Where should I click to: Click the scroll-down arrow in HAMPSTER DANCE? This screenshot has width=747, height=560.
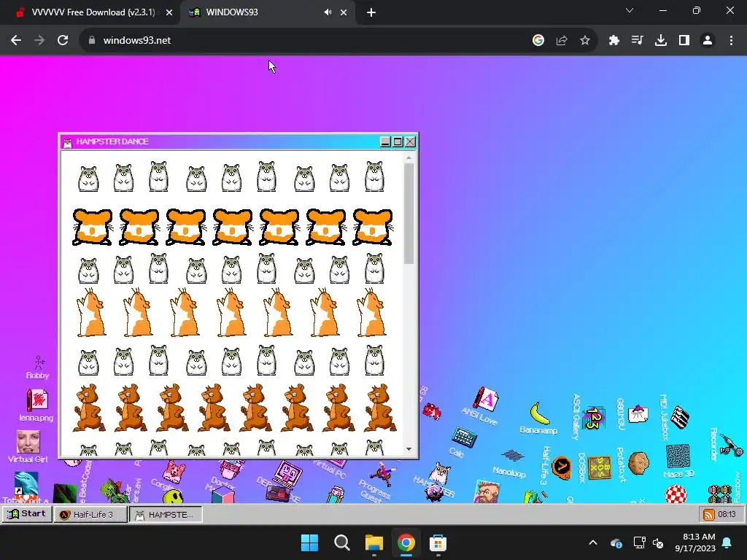(x=409, y=449)
